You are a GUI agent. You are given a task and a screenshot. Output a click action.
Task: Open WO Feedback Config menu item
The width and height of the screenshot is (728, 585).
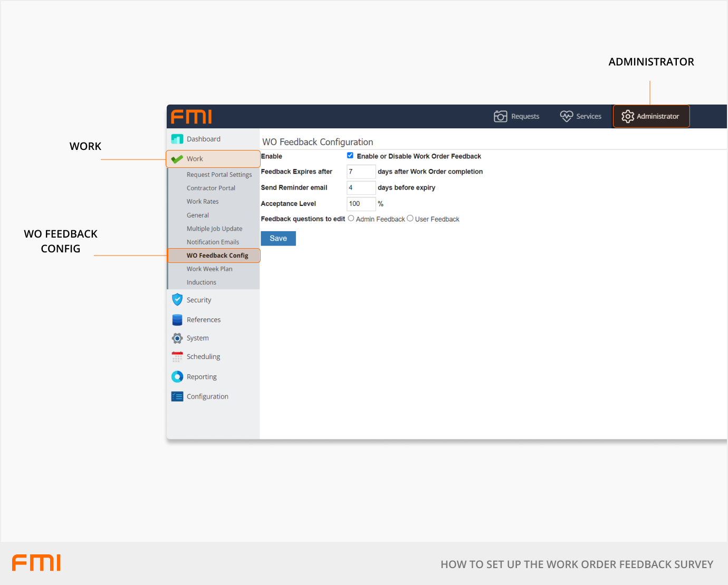(217, 256)
